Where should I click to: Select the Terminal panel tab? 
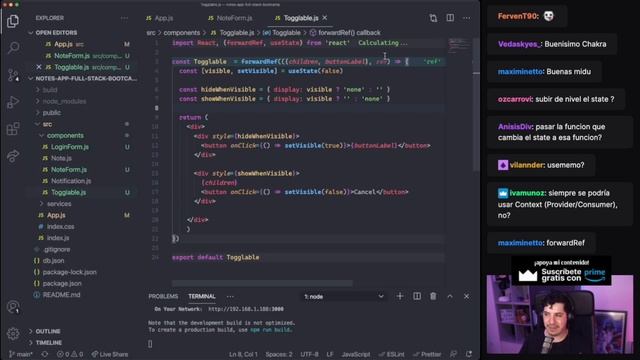[x=202, y=296]
